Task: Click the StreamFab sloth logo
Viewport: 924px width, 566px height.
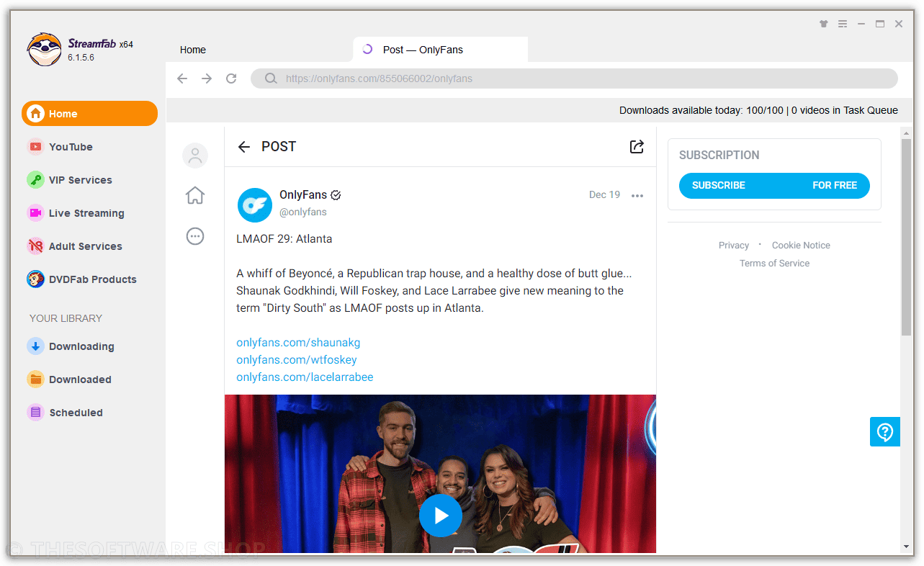Action: [x=44, y=50]
